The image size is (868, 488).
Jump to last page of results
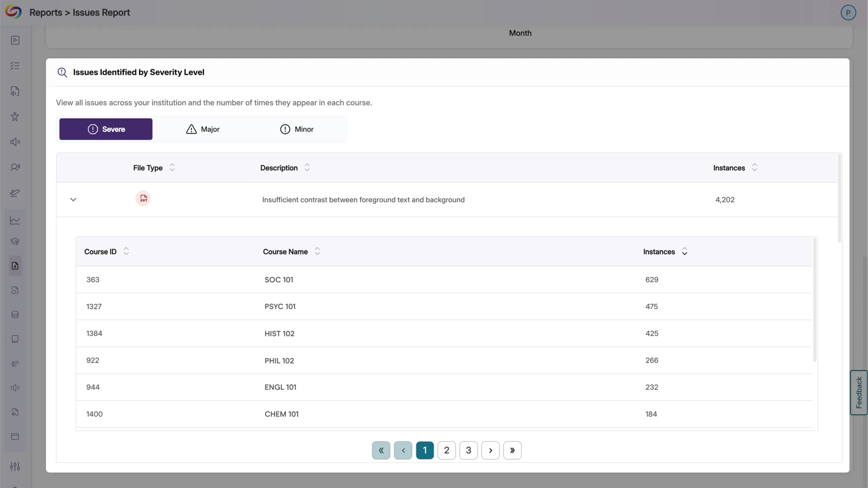click(512, 450)
